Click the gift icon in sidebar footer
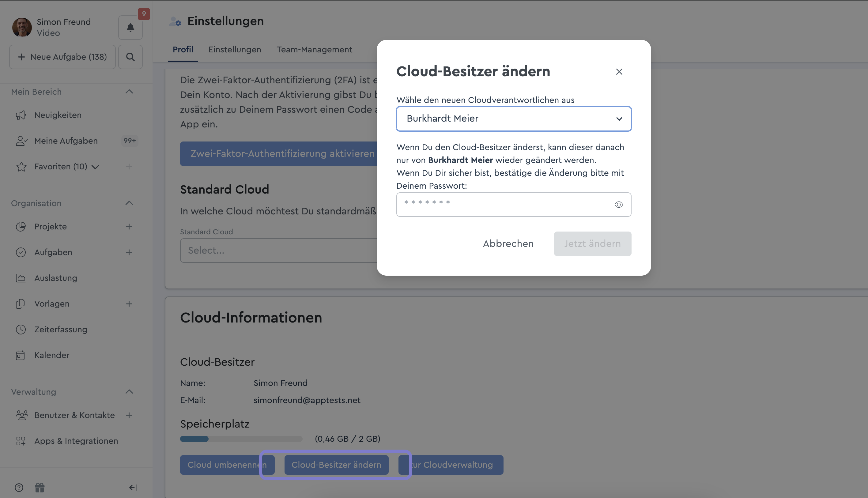The width and height of the screenshot is (868, 498). pyautogui.click(x=40, y=487)
